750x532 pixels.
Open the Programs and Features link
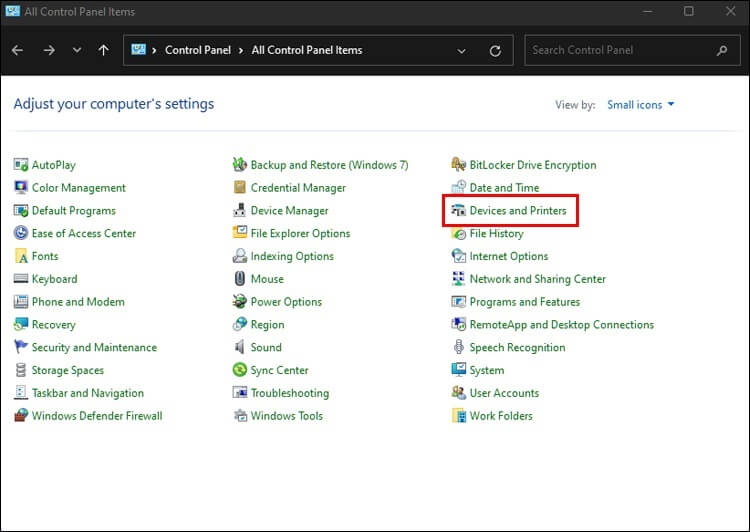pyautogui.click(x=525, y=302)
